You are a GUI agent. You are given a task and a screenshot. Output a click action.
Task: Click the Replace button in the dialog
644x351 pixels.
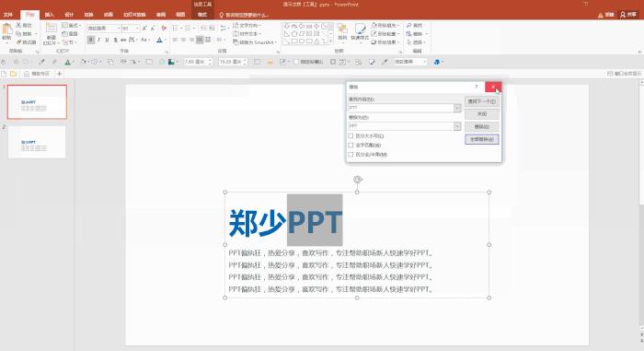[482, 127]
